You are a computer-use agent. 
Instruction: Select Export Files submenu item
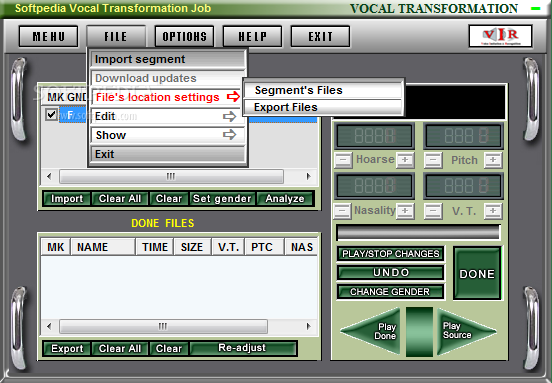323,107
